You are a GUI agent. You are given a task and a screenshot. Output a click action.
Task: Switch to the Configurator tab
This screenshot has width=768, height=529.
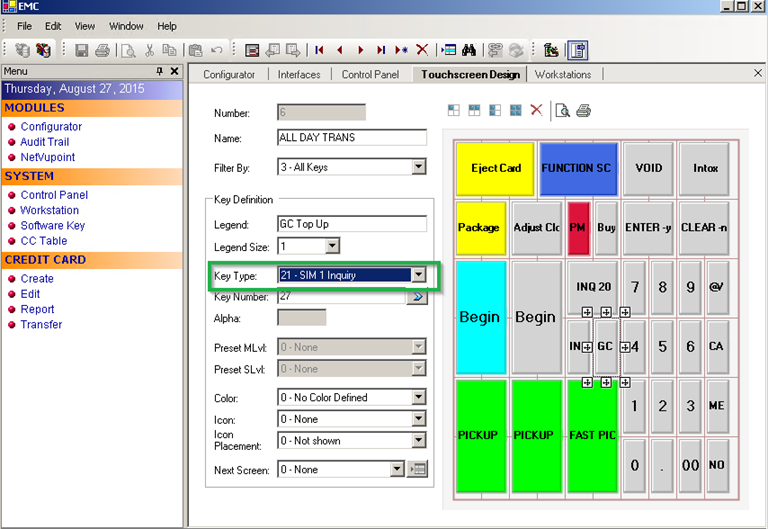pos(229,74)
